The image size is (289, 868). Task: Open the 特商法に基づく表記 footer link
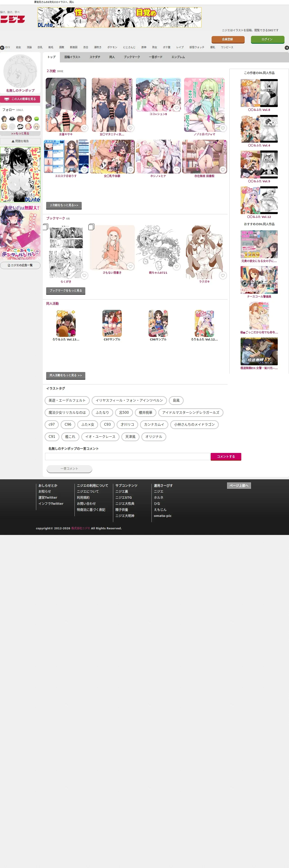tap(91, 510)
